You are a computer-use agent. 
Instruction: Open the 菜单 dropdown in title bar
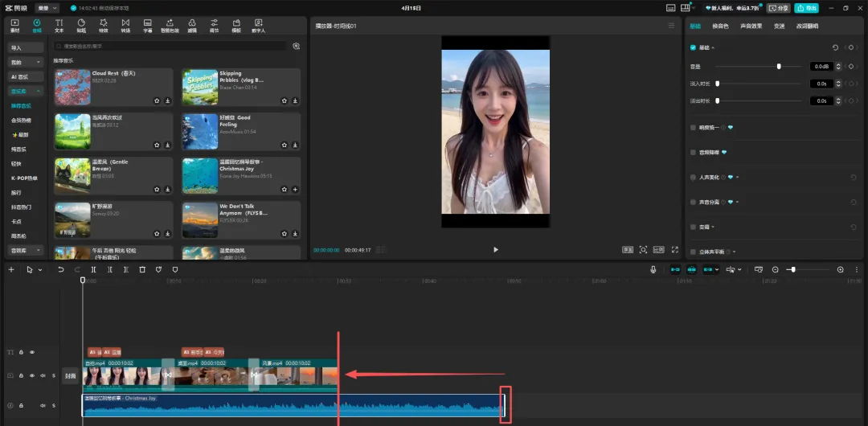tap(47, 8)
